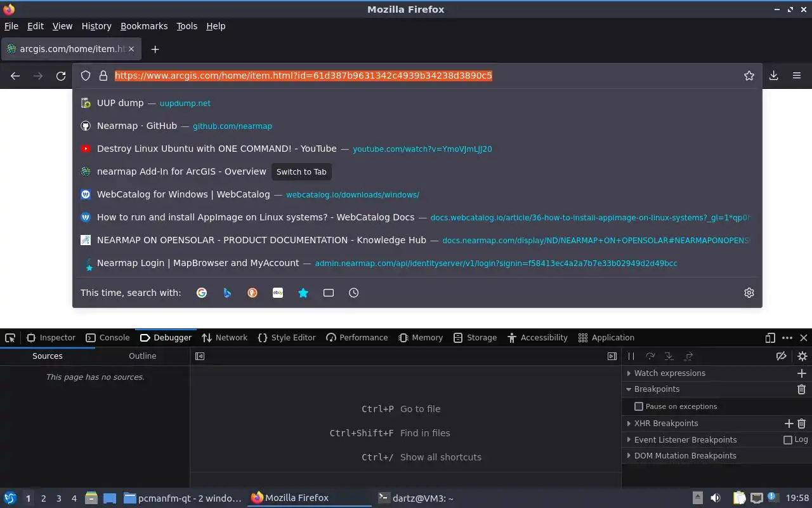Select the Destroy Linux Ubuntu YouTube suggestion

pyautogui.click(x=417, y=149)
